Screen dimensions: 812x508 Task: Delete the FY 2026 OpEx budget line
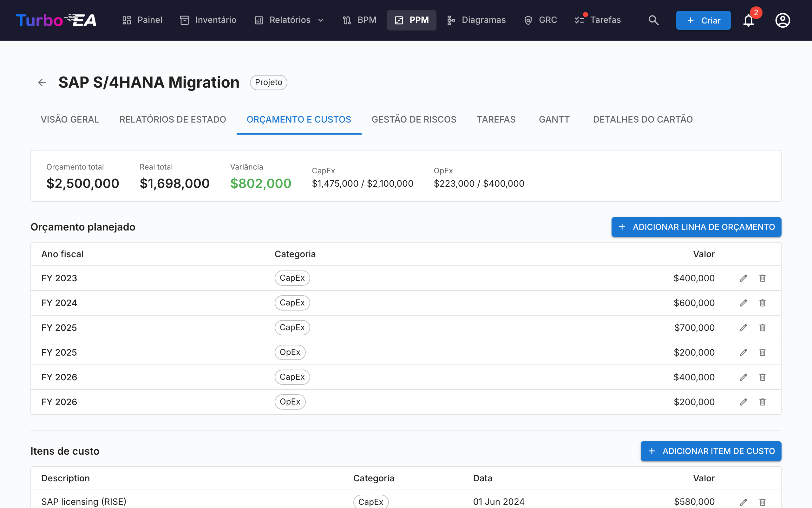point(762,402)
